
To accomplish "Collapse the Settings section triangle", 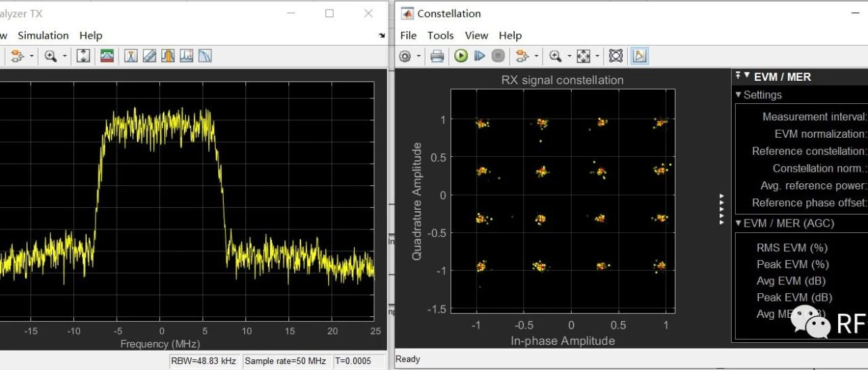I will click(x=738, y=95).
